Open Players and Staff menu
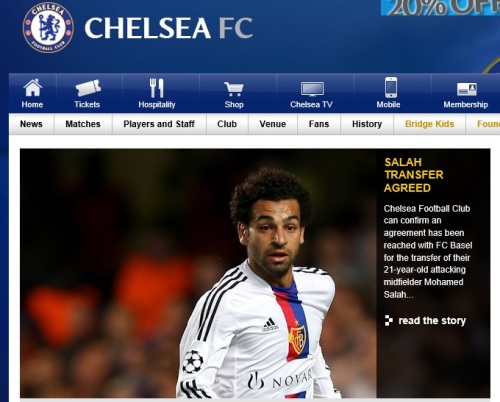 coord(159,124)
